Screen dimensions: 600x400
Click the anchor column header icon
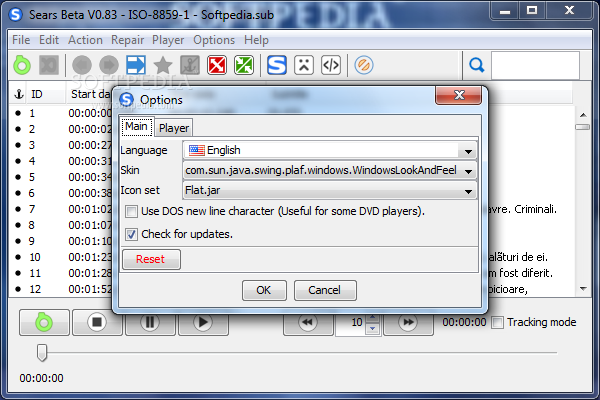(x=19, y=94)
